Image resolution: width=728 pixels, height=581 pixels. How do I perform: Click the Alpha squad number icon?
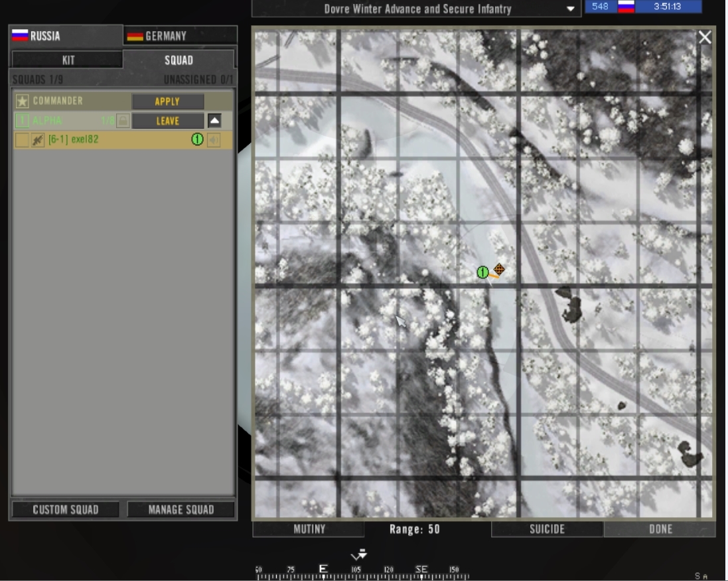(x=22, y=120)
